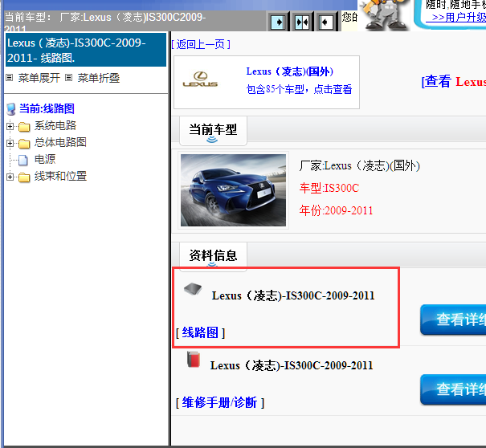Click the 年份:2009-2011 text
486x448 pixels.
click(336, 210)
